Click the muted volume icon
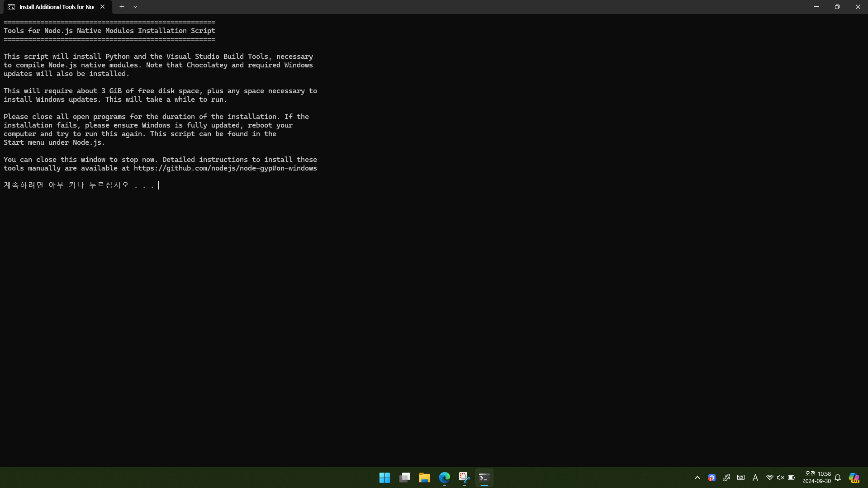Screen dimensions: 868x488 [x=780, y=478]
